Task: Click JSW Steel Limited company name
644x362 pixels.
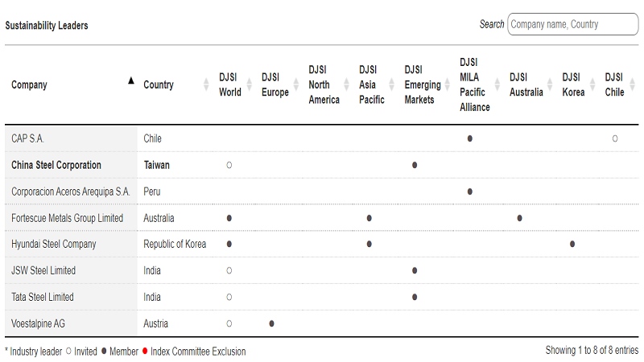Action: pos(43,270)
